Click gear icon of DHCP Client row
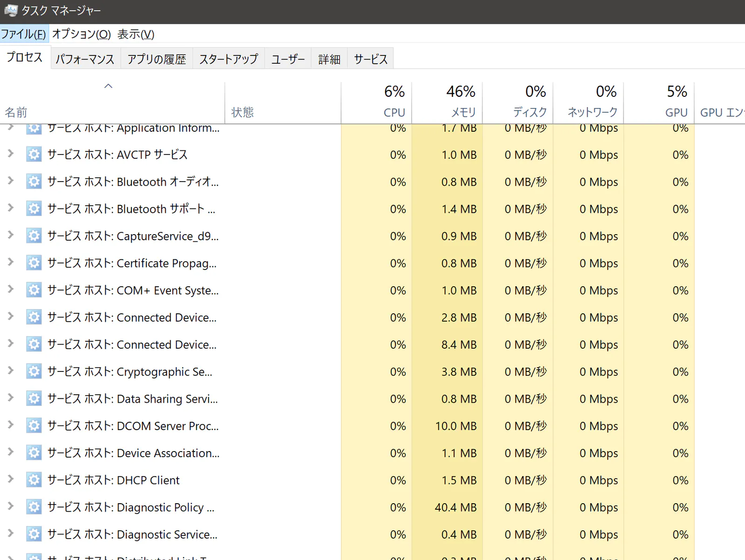745x560 pixels. click(x=34, y=479)
